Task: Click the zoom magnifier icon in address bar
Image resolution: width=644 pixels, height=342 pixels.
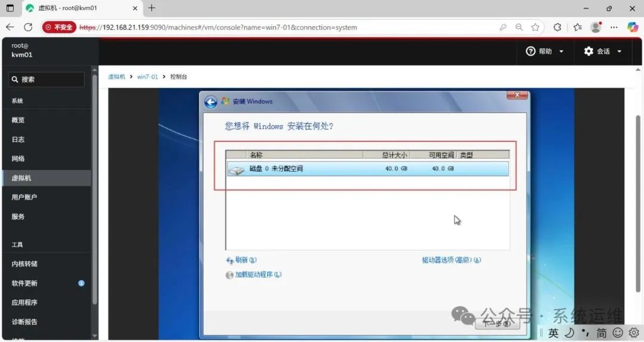Action: coord(519,27)
